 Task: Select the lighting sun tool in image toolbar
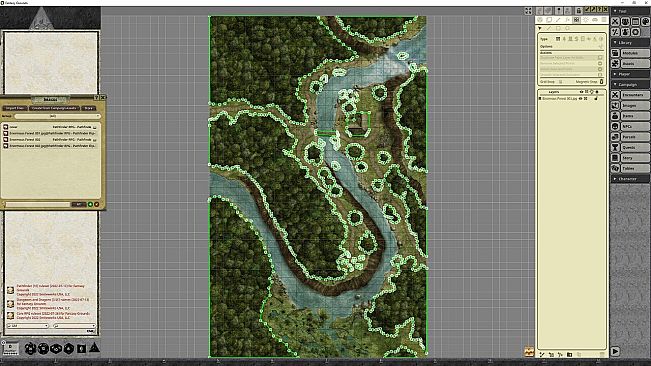tap(585, 20)
